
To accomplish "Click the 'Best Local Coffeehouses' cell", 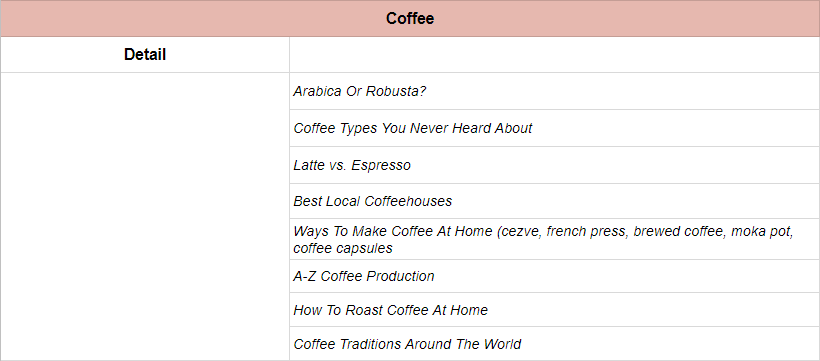I will (x=554, y=201).
